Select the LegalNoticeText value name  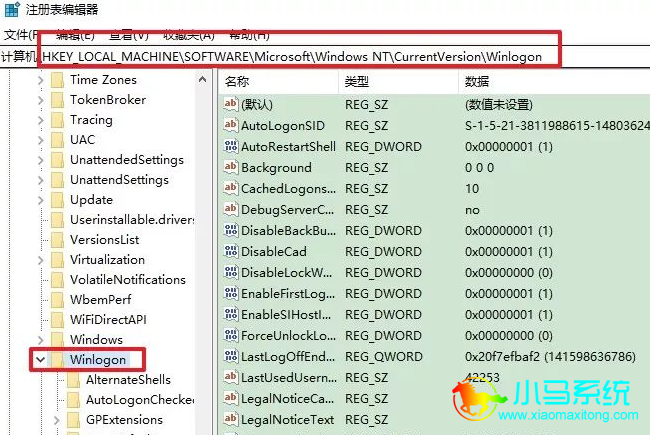(x=287, y=420)
